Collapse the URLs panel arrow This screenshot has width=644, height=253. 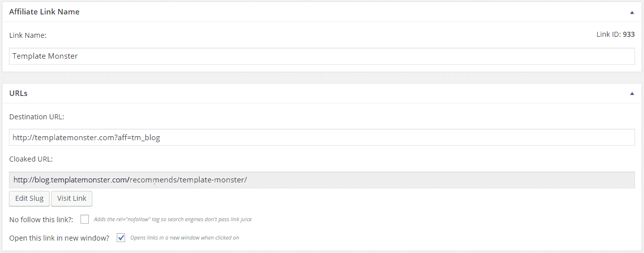[x=632, y=93]
